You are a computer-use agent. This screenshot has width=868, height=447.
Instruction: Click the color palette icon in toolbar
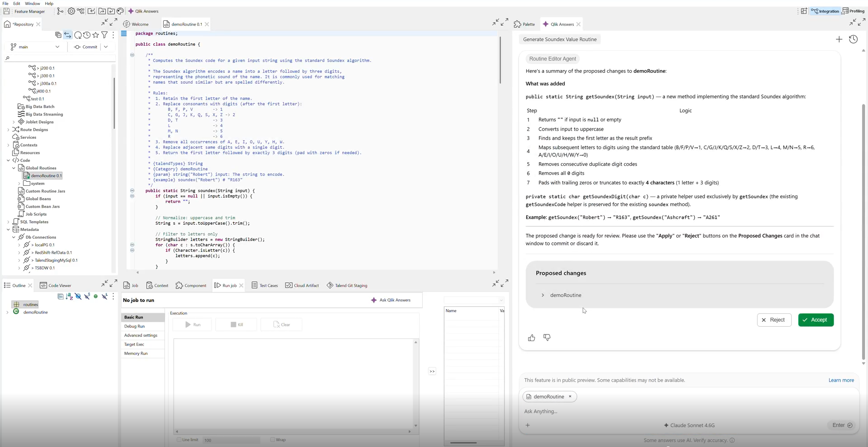(x=120, y=11)
